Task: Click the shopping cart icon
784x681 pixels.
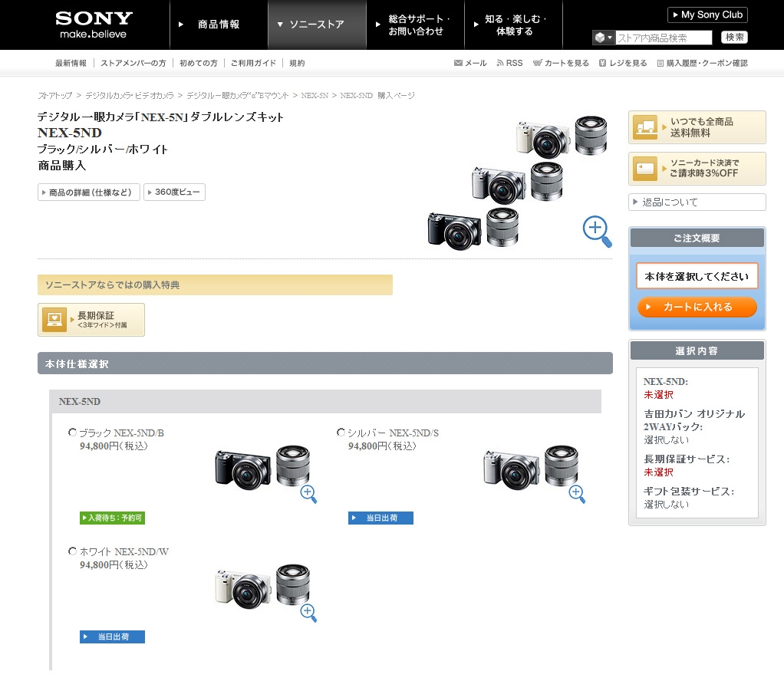Action: 537,63
